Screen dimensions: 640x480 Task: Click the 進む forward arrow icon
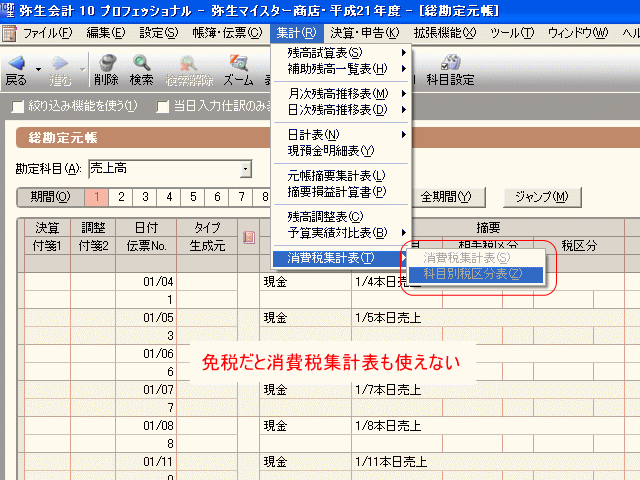pyautogui.click(x=60, y=62)
